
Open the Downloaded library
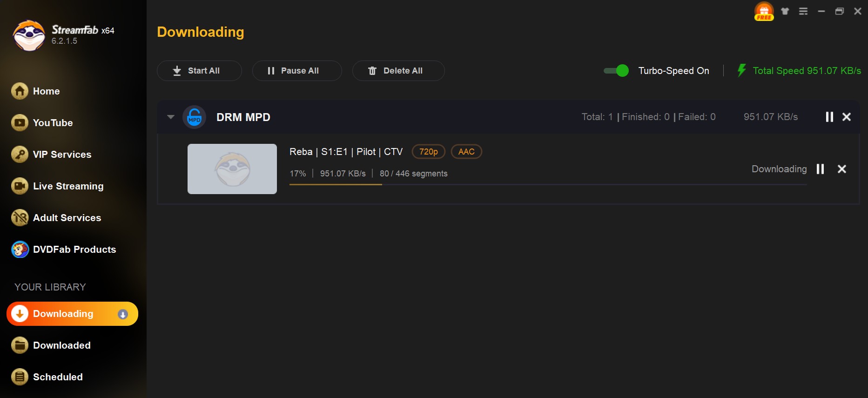pyautogui.click(x=61, y=345)
